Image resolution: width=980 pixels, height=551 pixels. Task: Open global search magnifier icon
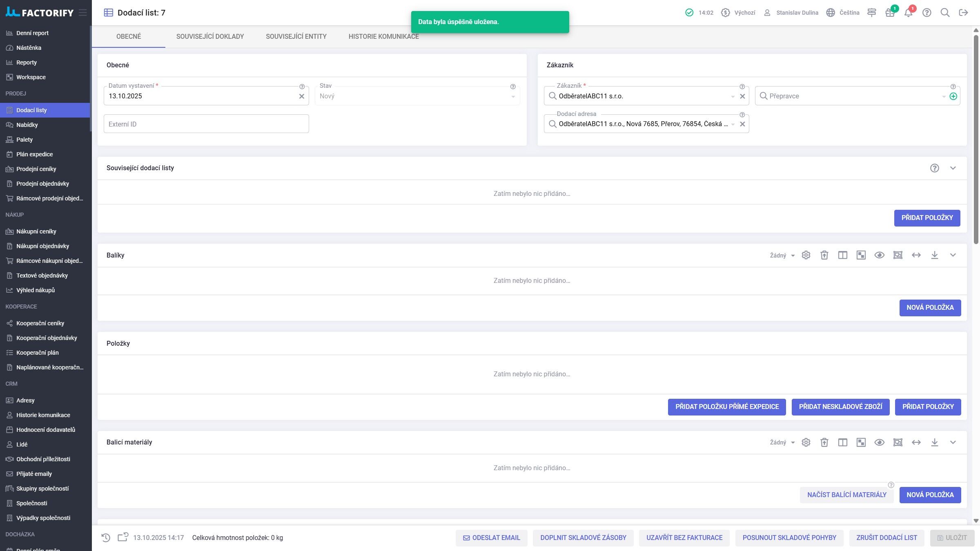click(945, 13)
